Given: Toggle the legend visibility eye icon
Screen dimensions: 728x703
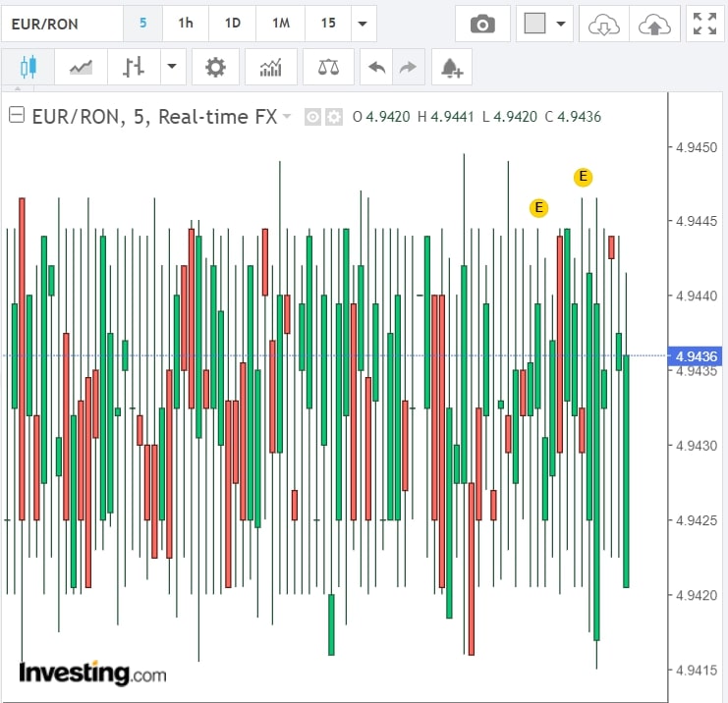Looking at the screenshot, I should [x=313, y=117].
